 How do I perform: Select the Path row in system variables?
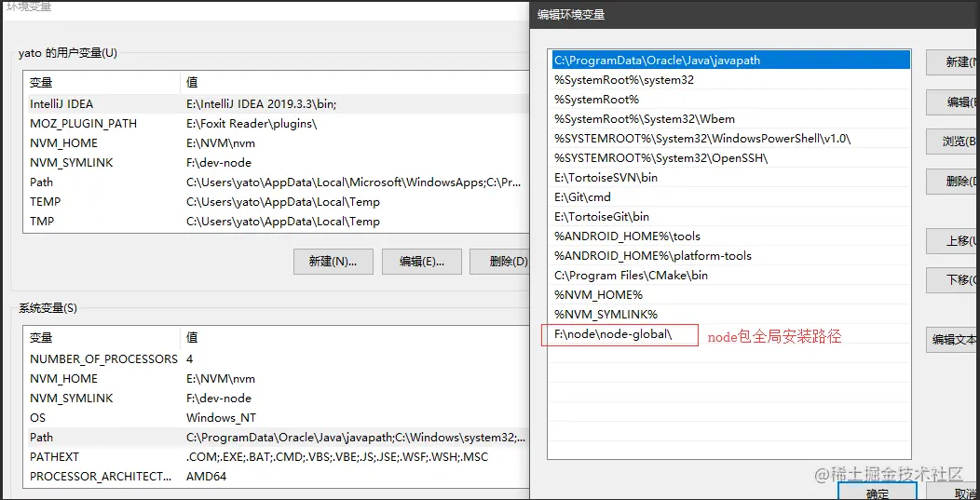[42, 438]
